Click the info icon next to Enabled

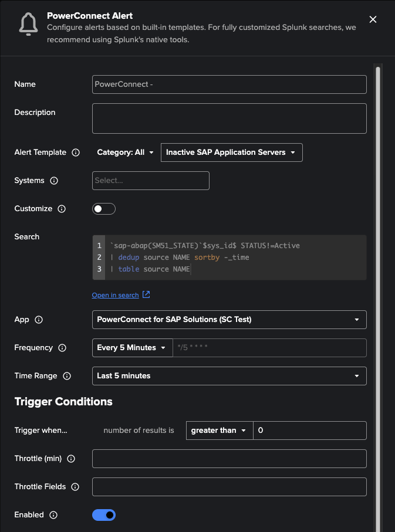[x=53, y=515]
